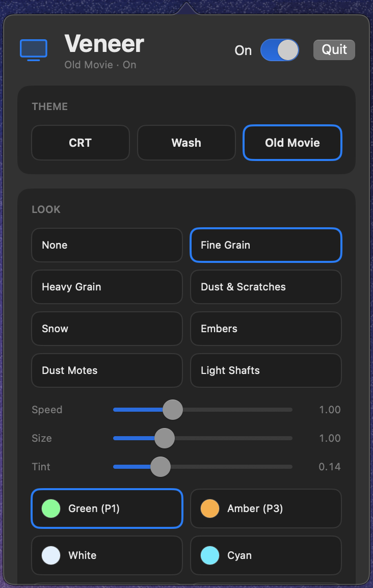
Task: Choose the Heavy Grain look
Action: click(x=107, y=287)
